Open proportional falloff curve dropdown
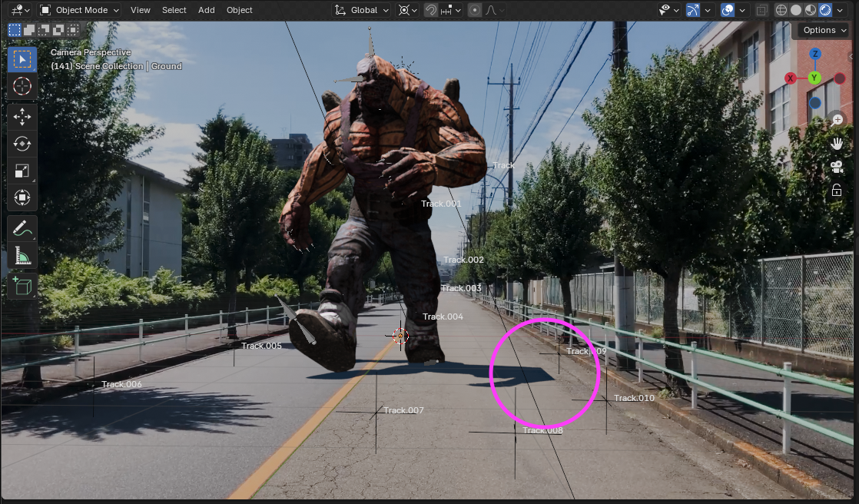The width and height of the screenshot is (859, 504). tap(494, 10)
